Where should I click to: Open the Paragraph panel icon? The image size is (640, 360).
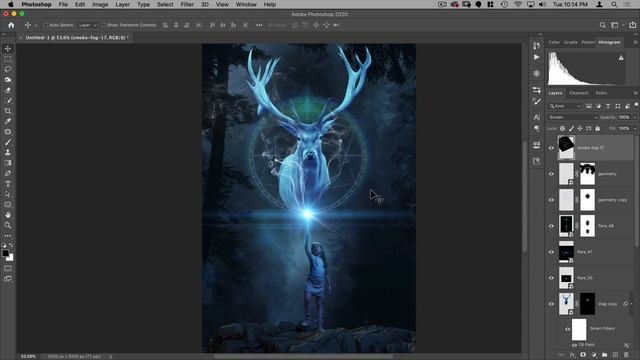(x=536, y=129)
